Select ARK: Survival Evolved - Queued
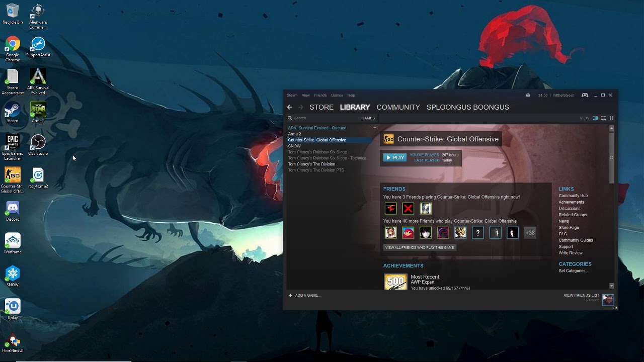This screenshot has height=362, width=644. pos(317,128)
